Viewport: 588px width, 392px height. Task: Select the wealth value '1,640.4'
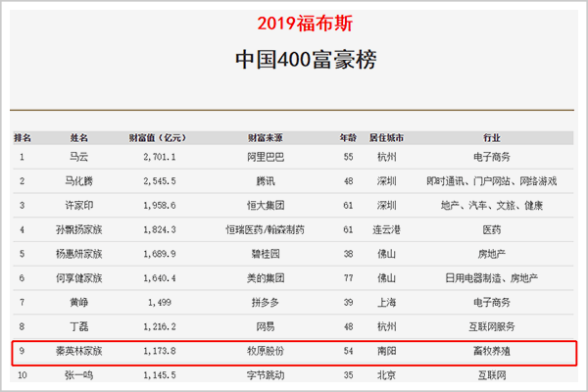(x=160, y=278)
